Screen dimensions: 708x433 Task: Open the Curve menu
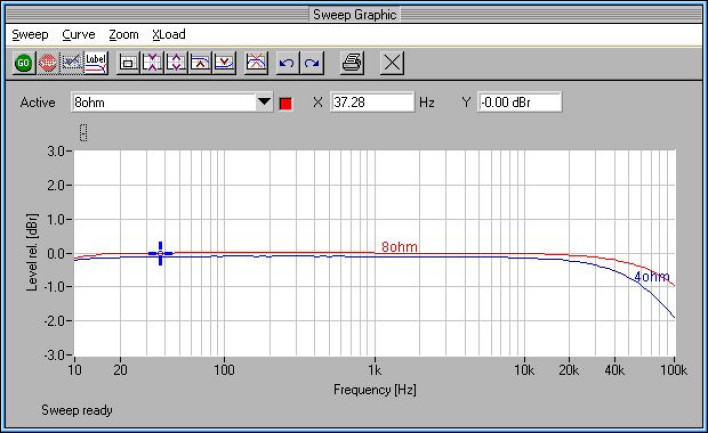[x=78, y=34]
